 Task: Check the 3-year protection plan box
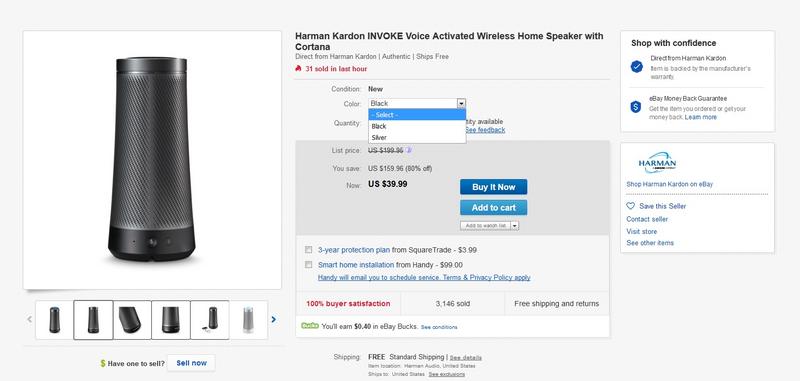pyautogui.click(x=308, y=250)
